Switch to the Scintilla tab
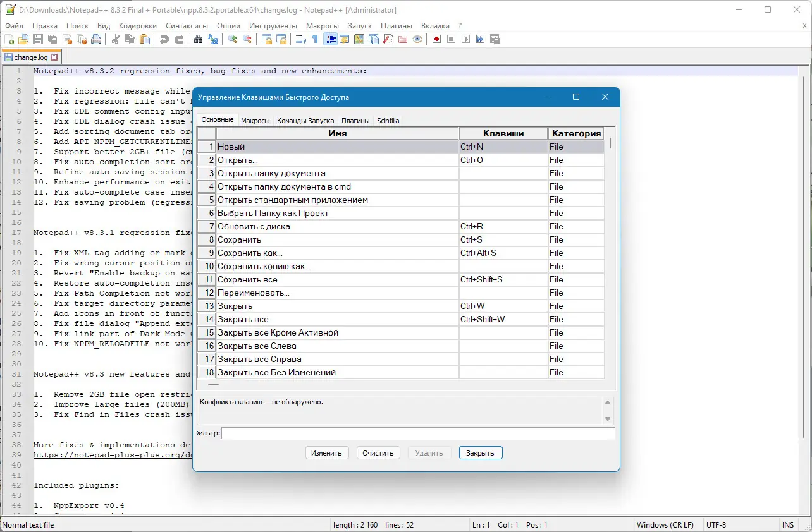The image size is (812, 532). point(388,121)
